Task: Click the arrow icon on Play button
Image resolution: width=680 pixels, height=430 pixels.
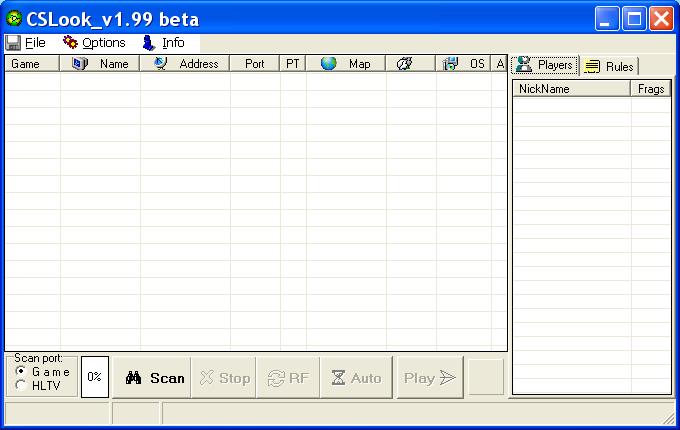Action: 448,378
